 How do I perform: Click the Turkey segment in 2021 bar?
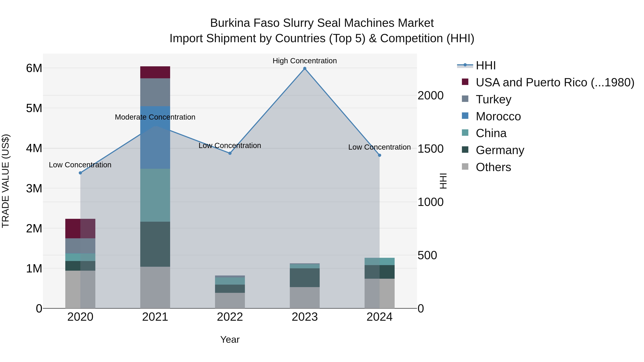pyautogui.click(x=155, y=92)
